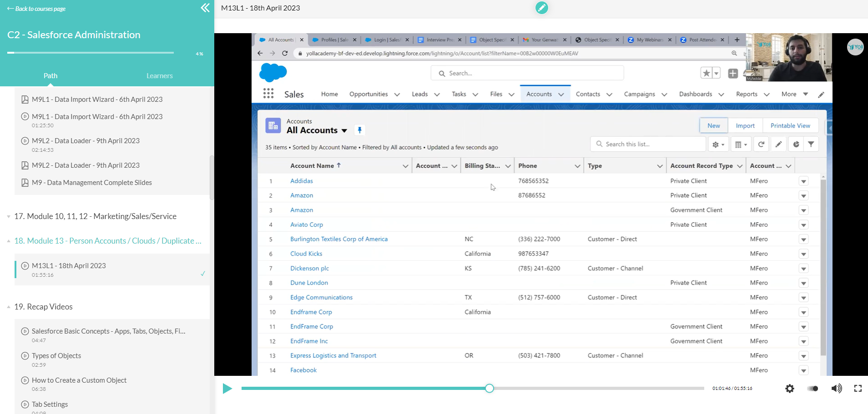Click the Import button
The image size is (868, 414).
pyautogui.click(x=745, y=126)
